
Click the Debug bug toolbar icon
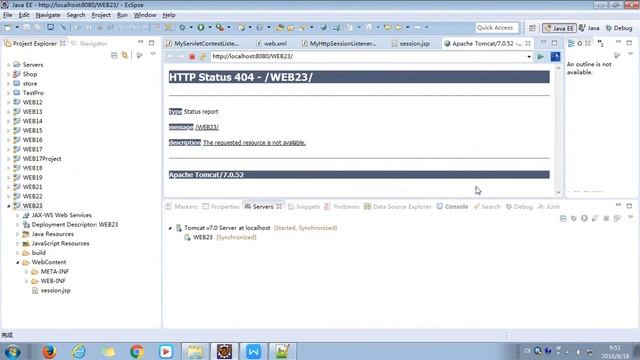click(x=182, y=27)
